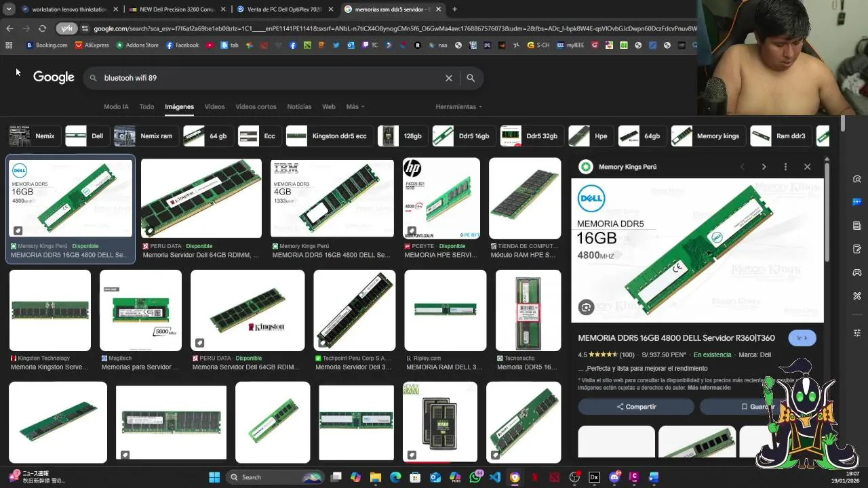
Task: Select the 128gb filter chip
Action: [x=402, y=136]
